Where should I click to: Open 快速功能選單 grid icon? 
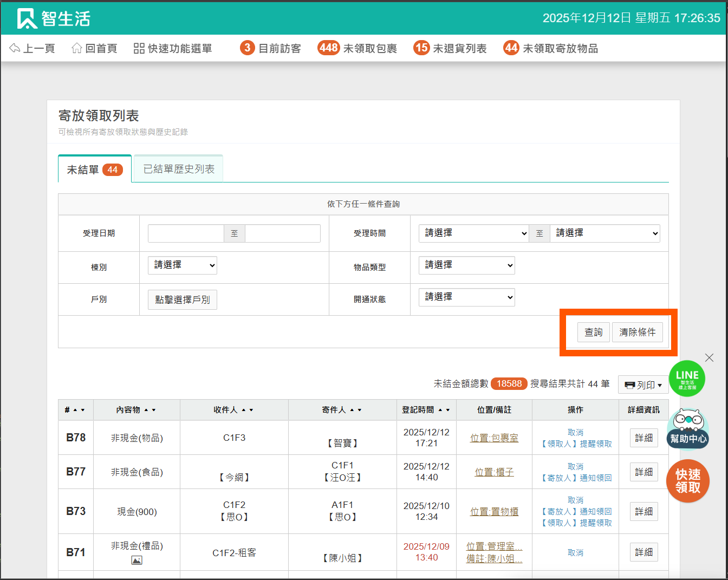(139, 48)
